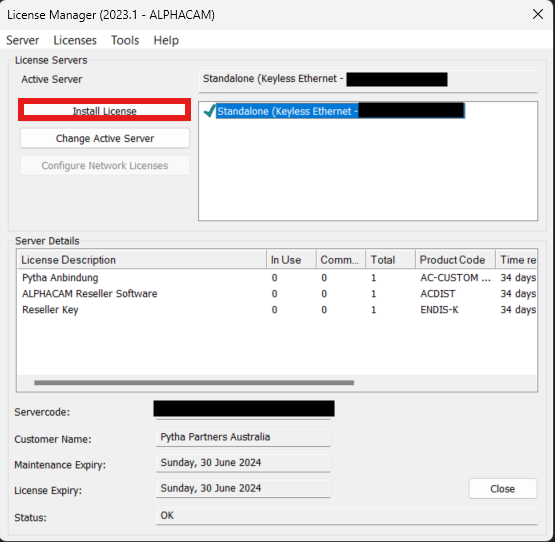Viewport: 555px width, 542px height.
Task: Click the green checkmark beside Standalone server
Action: click(x=210, y=111)
